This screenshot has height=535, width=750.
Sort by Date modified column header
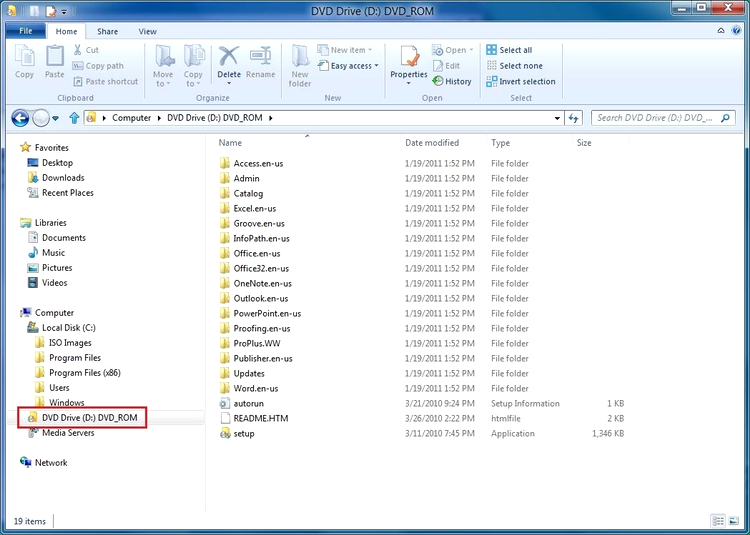[432, 142]
